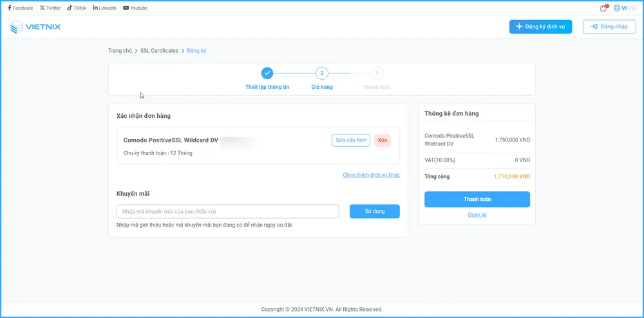Focus the promo code input field
Image resolution: width=644 pixels, height=318 pixels.
tap(227, 211)
